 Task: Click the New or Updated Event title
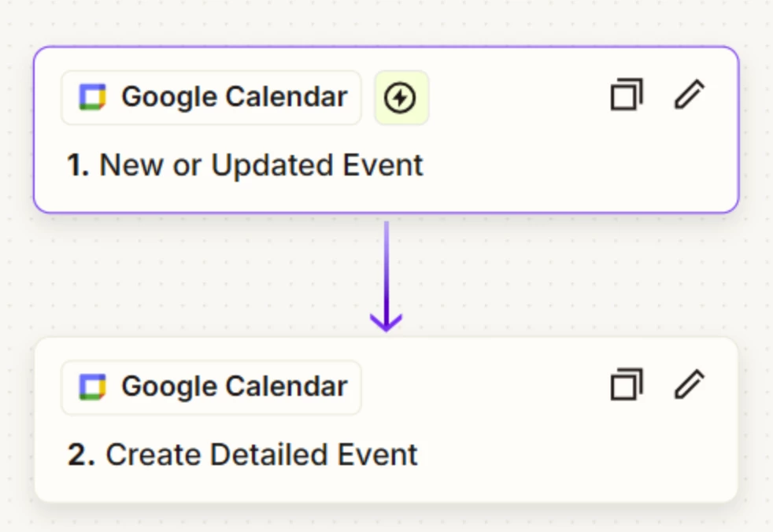pyautogui.click(x=261, y=165)
